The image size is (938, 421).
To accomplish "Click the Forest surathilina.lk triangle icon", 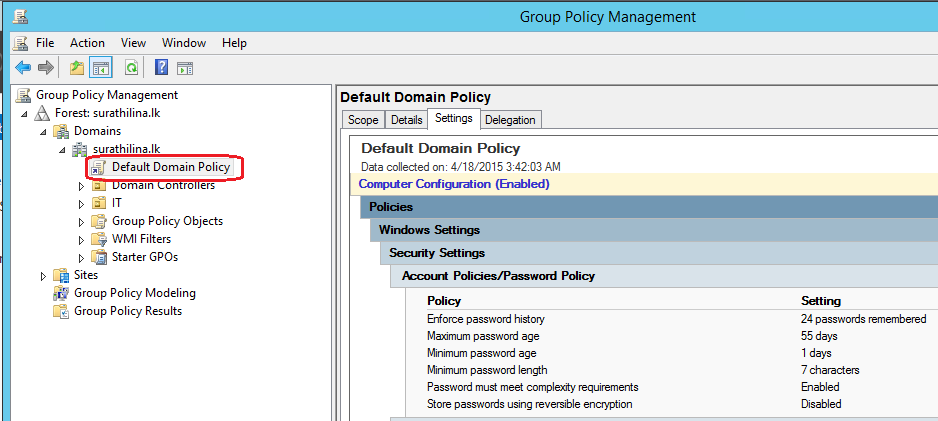I will coord(42,113).
